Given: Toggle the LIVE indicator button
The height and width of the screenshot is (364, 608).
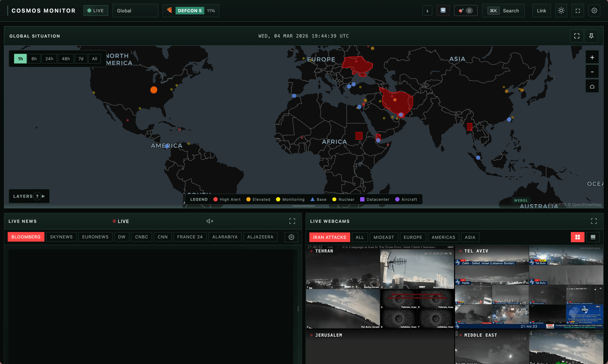Looking at the screenshot, I should [x=95, y=10].
